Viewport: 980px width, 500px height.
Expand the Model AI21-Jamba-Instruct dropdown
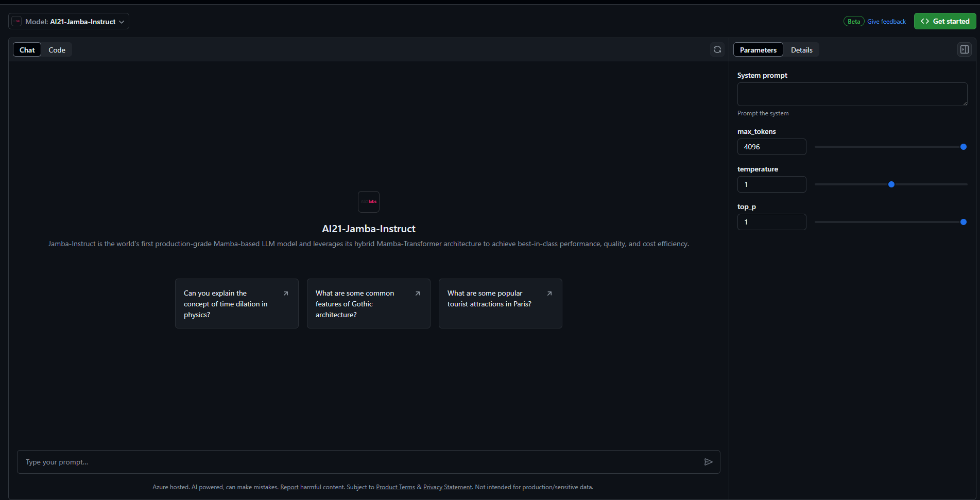(69, 21)
